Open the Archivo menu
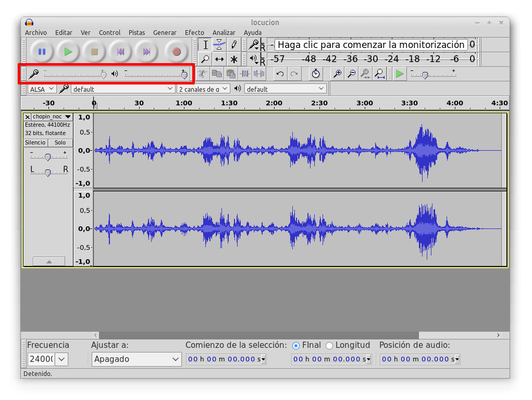The height and width of the screenshot is (400, 532). 36,33
